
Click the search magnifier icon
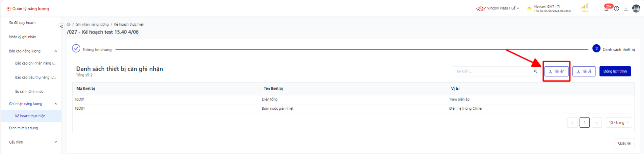[x=535, y=71]
